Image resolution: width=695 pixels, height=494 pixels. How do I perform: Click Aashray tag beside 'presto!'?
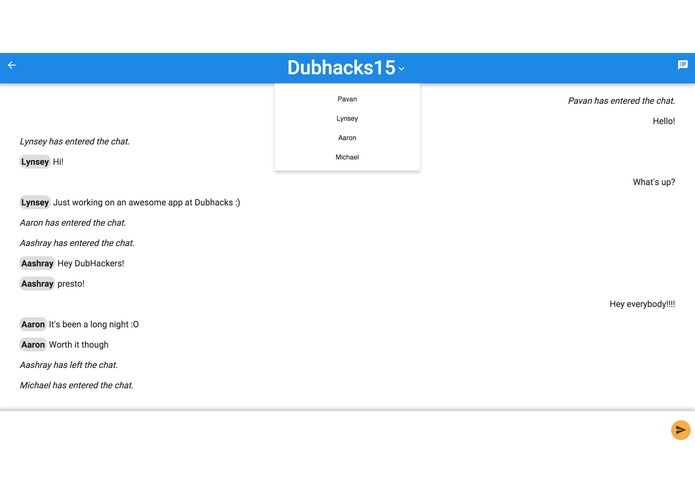tap(37, 284)
